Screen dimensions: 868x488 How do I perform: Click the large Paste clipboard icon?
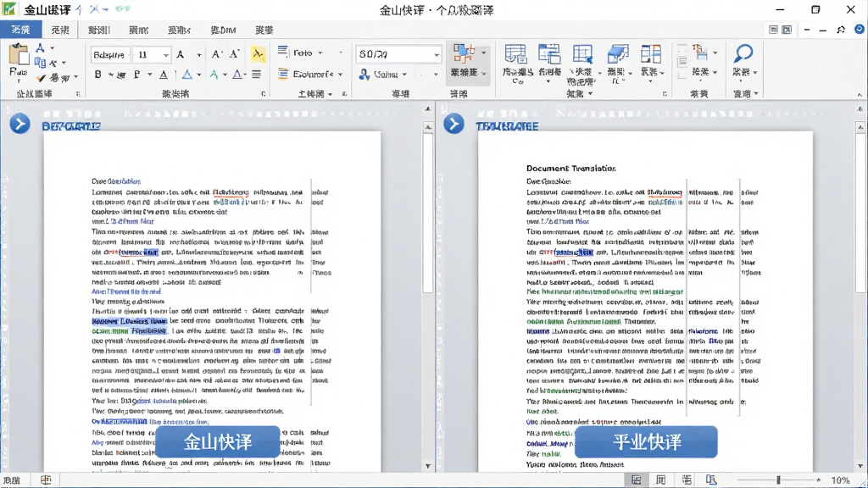pyautogui.click(x=19, y=54)
